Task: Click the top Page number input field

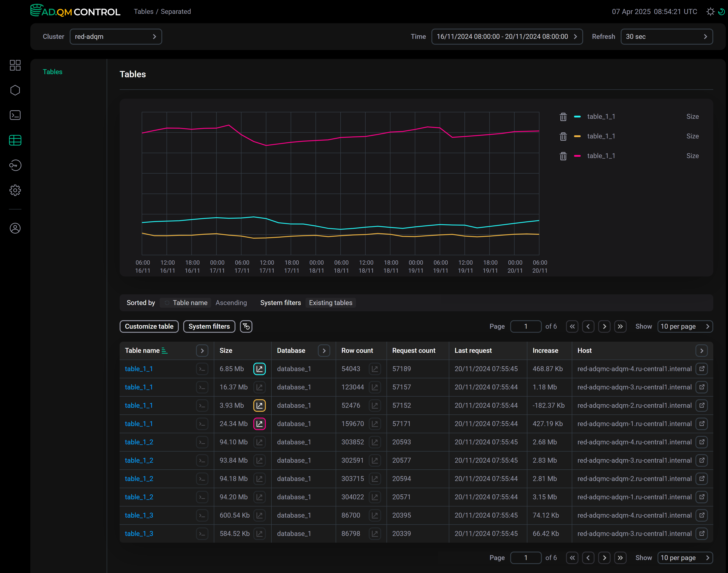Action: (525, 326)
